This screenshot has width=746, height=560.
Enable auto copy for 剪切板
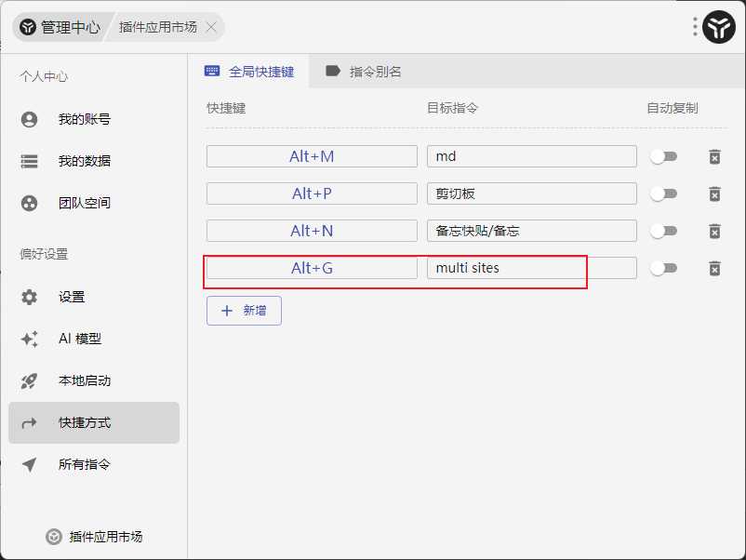pyautogui.click(x=663, y=193)
